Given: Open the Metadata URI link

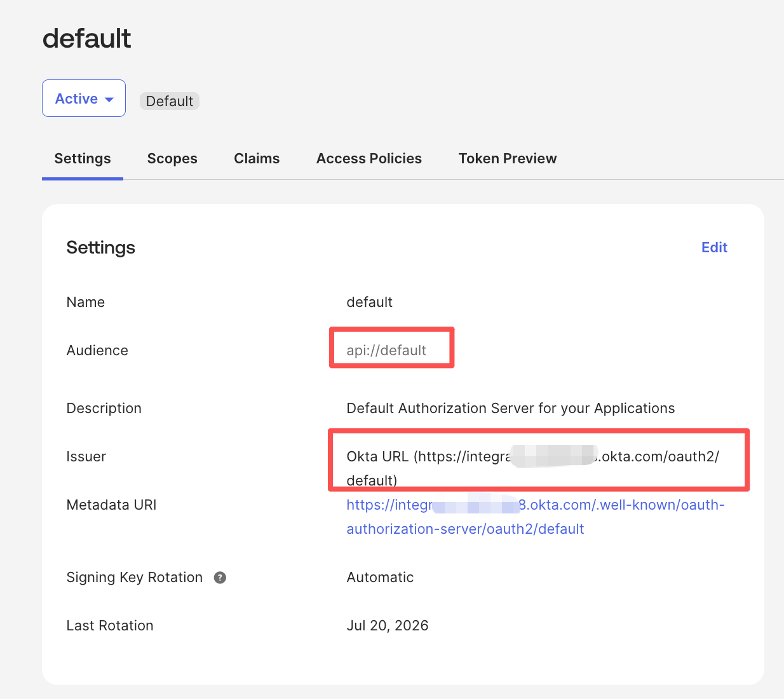Looking at the screenshot, I should coord(536,517).
